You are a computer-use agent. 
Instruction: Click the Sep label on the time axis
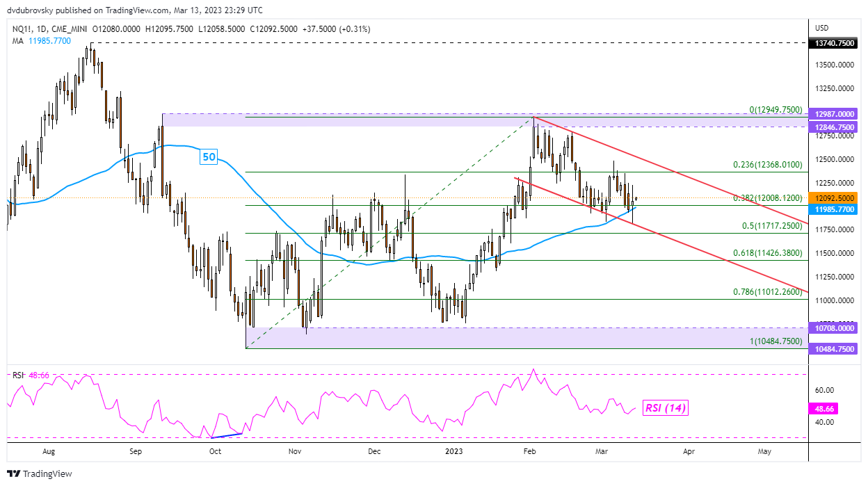coord(135,451)
